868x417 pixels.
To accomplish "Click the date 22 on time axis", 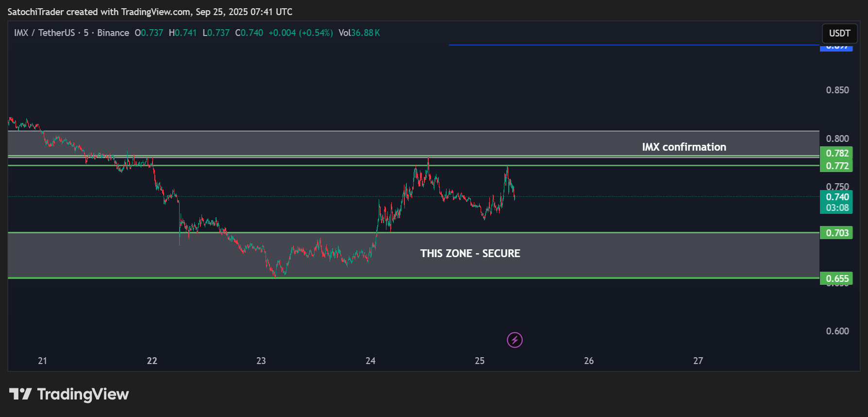I will click(152, 361).
